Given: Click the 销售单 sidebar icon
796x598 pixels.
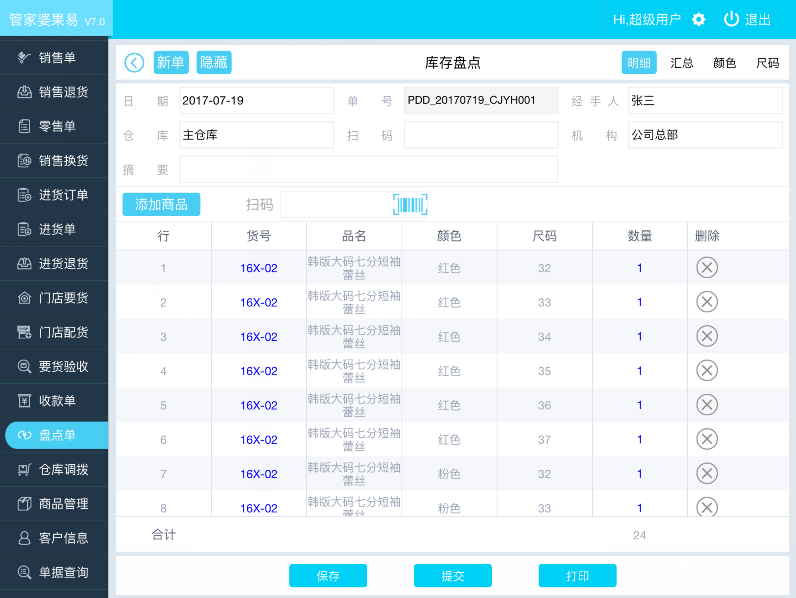Looking at the screenshot, I should [x=24, y=57].
